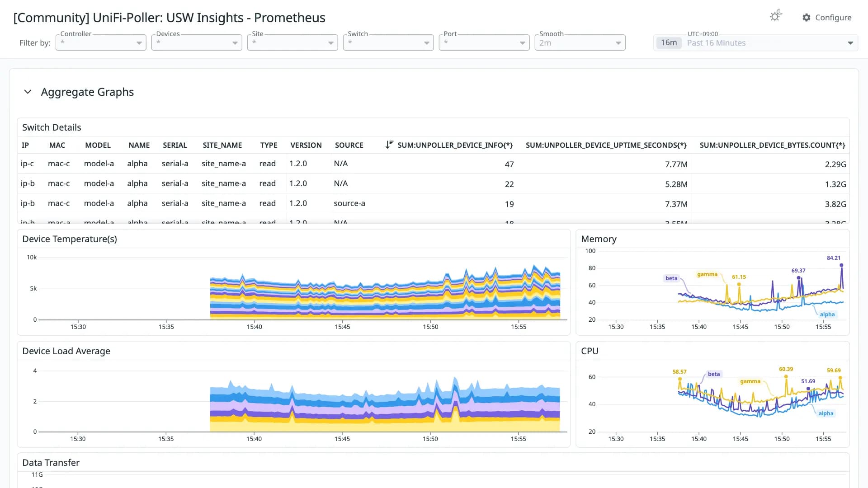
Task: Click the 16m time badge
Action: (x=669, y=42)
